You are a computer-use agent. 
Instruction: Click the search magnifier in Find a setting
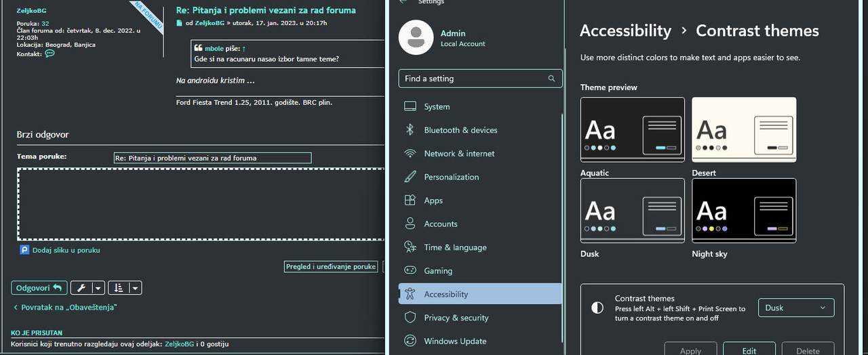click(551, 79)
